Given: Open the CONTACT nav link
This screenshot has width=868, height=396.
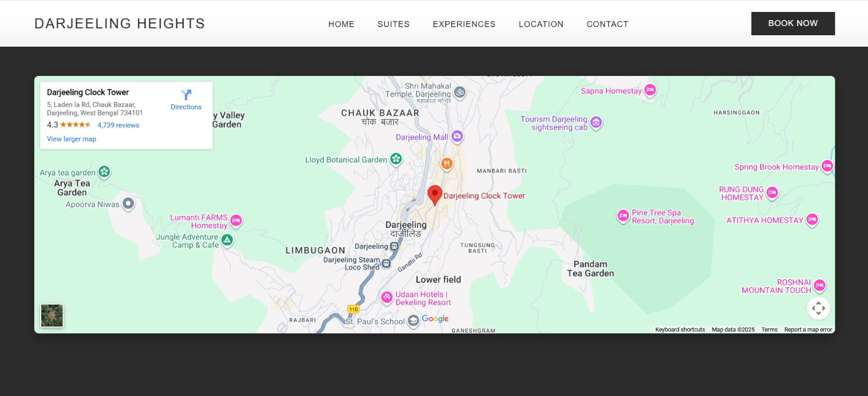Looking at the screenshot, I should point(607,24).
